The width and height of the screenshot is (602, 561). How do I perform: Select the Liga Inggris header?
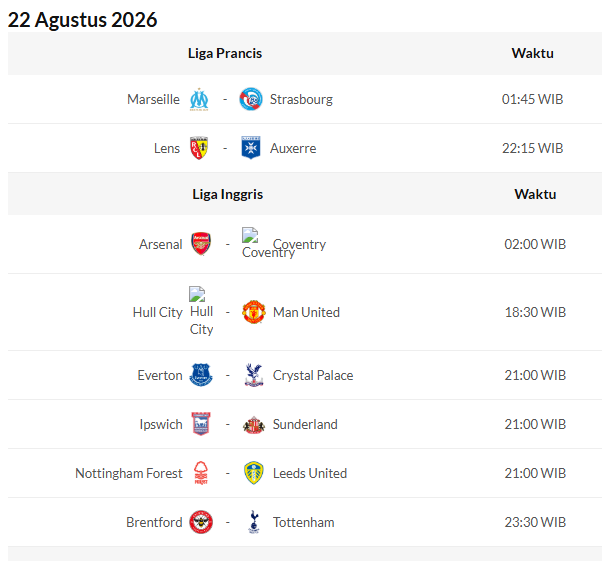228,194
